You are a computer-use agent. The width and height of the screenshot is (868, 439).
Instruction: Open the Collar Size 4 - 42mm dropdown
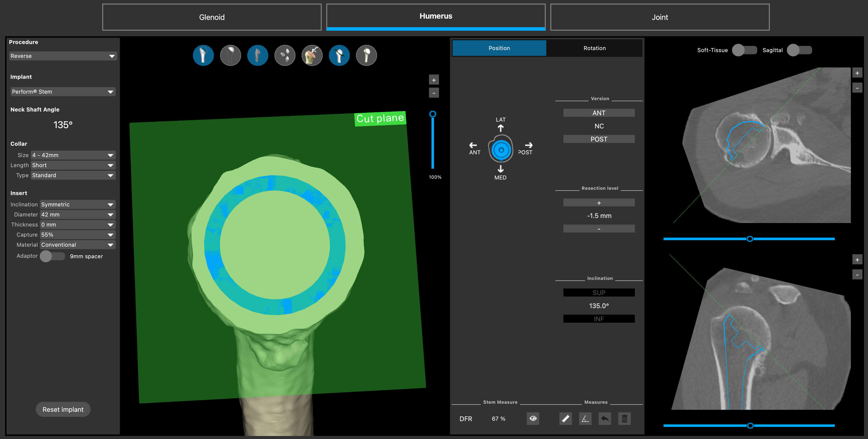[73, 155]
